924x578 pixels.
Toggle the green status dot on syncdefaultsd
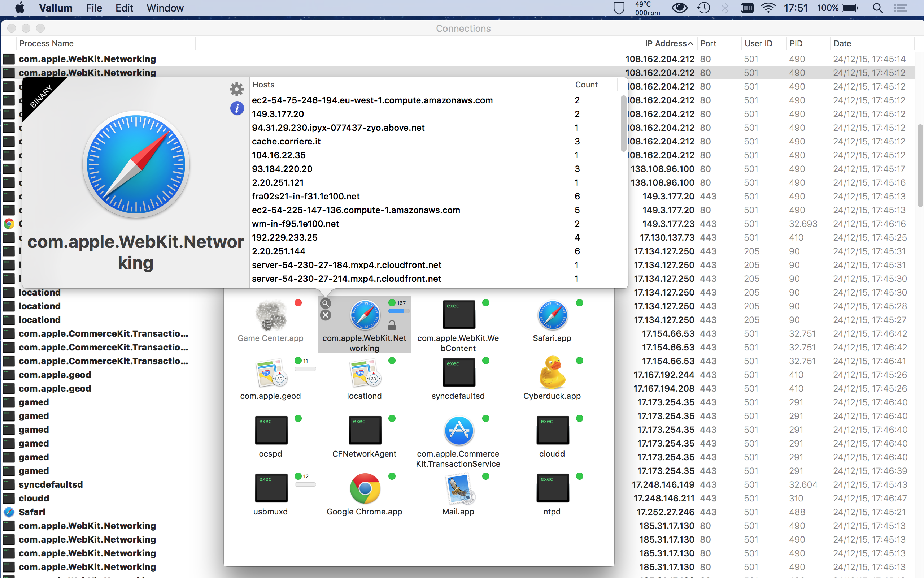tap(486, 361)
